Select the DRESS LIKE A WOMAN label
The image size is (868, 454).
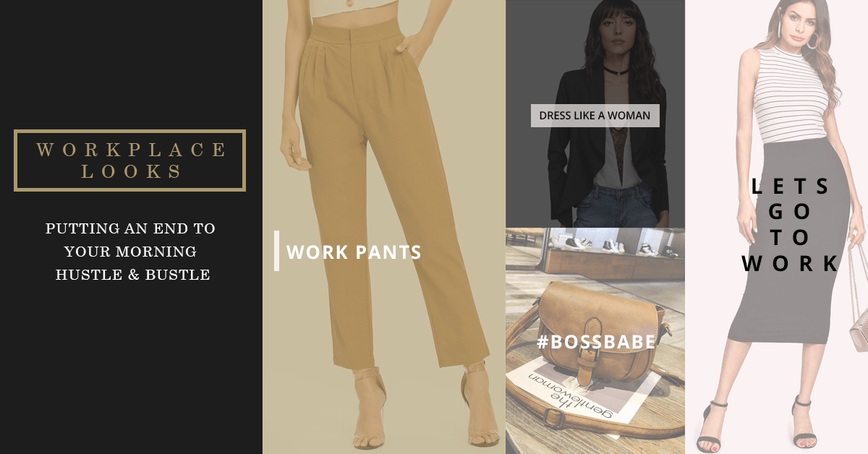(595, 116)
